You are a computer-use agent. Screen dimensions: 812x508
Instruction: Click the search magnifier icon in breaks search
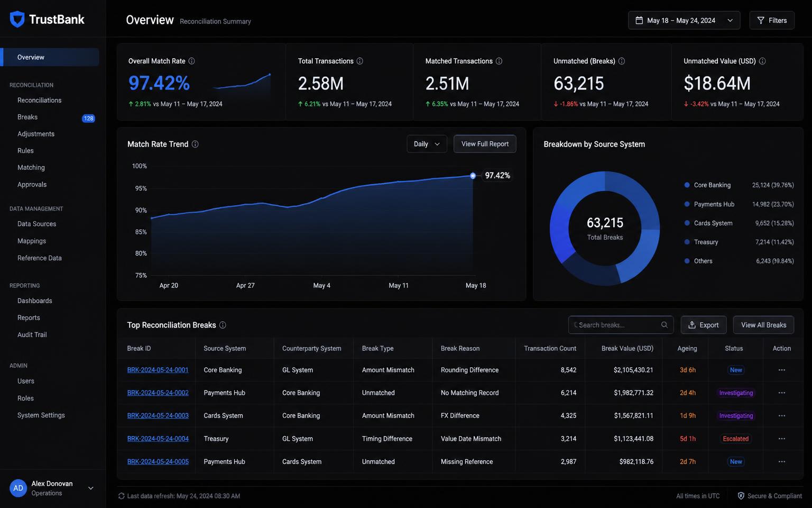click(665, 325)
